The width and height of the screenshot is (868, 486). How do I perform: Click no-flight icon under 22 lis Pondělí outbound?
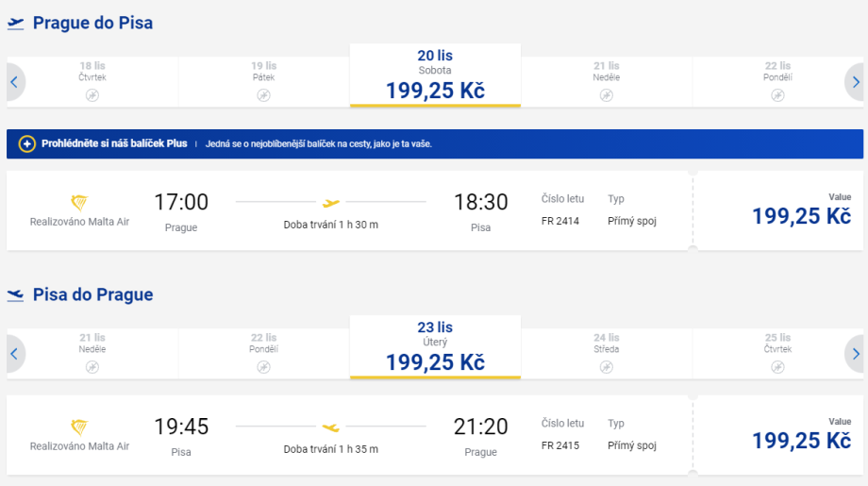tap(777, 95)
